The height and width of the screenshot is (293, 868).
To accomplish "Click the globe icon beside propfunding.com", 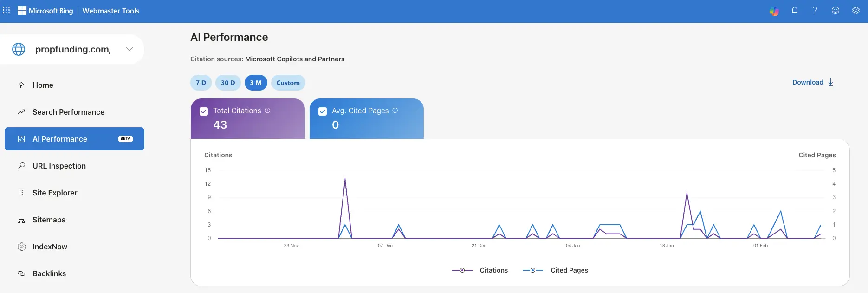I will 19,49.
